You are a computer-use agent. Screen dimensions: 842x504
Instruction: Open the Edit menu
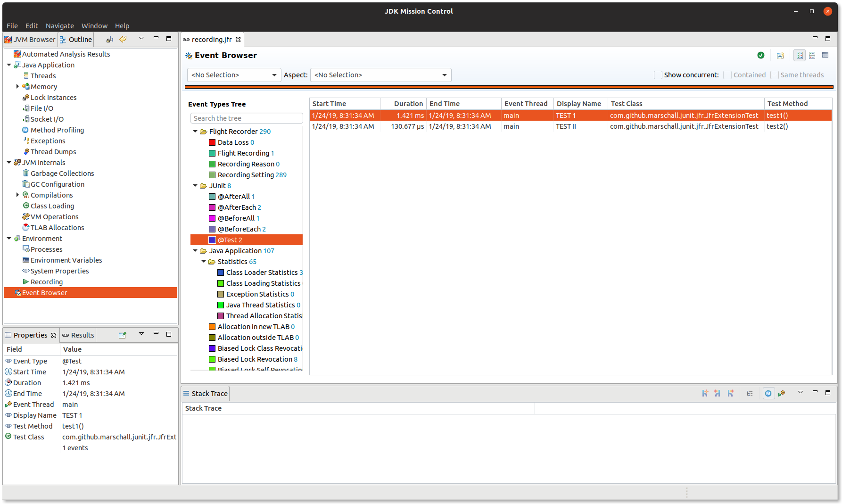[x=32, y=25]
